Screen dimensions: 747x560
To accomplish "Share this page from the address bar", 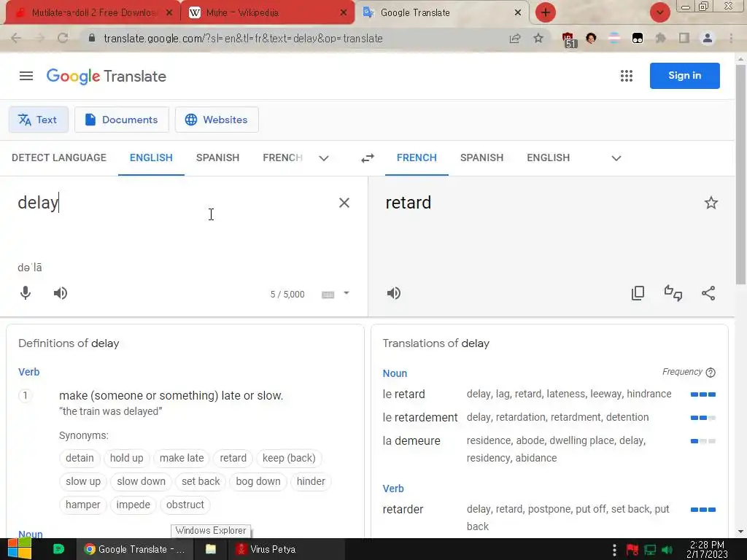I will pyautogui.click(x=515, y=39).
